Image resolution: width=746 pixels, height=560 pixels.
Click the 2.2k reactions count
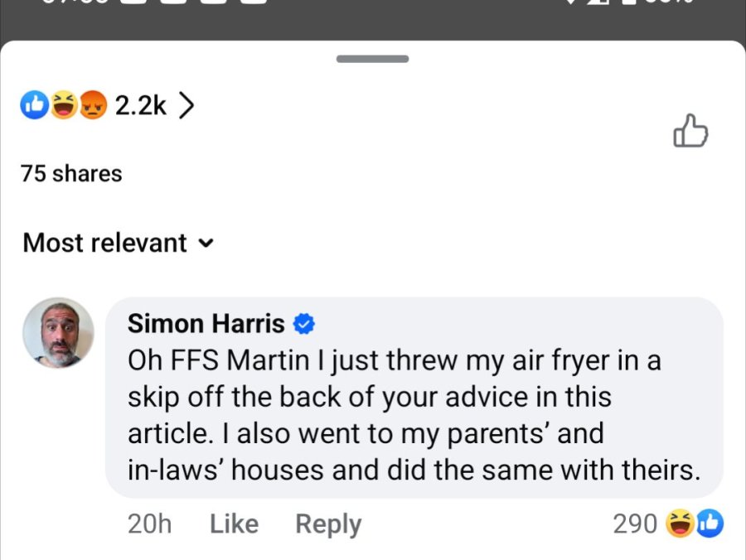point(140,105)
